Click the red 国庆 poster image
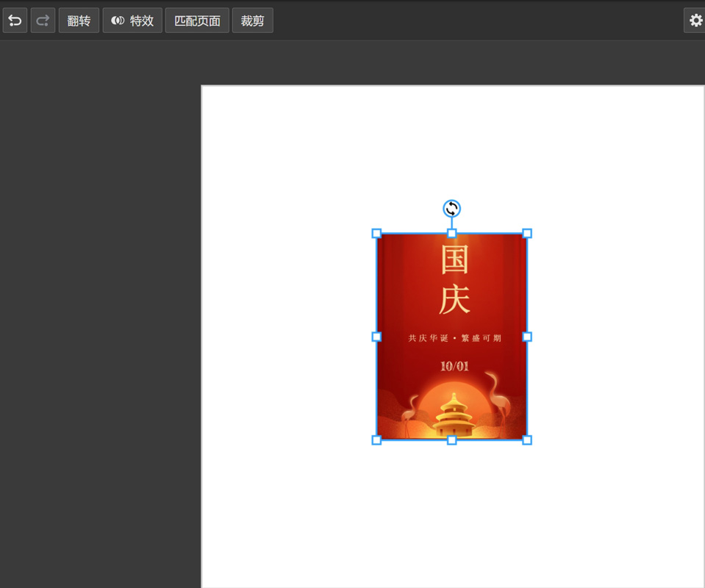 452,337
